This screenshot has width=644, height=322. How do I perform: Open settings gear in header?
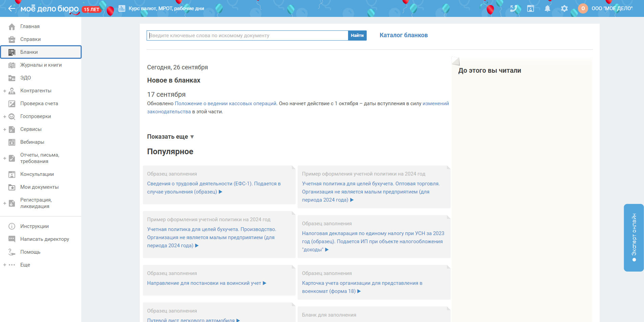click(564, 8)
